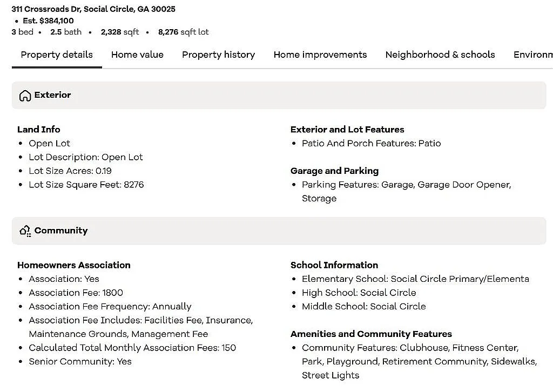
Task: Collapse the Community section header
Action: pyautogui.click(x=279, y=231)
